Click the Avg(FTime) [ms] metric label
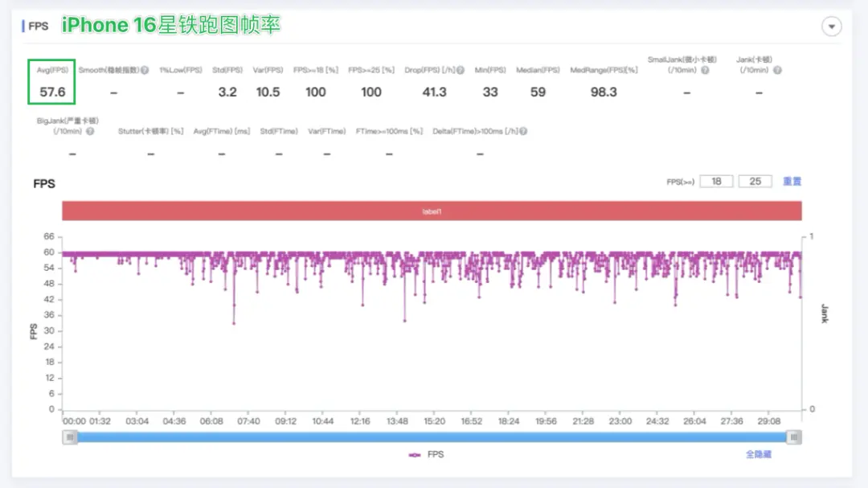868x488 pixels. (x=222, y=131)
